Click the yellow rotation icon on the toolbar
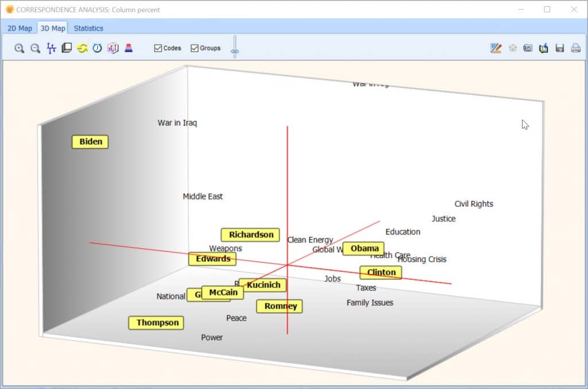Screen dimensions: 588x389 pos(82,48)
